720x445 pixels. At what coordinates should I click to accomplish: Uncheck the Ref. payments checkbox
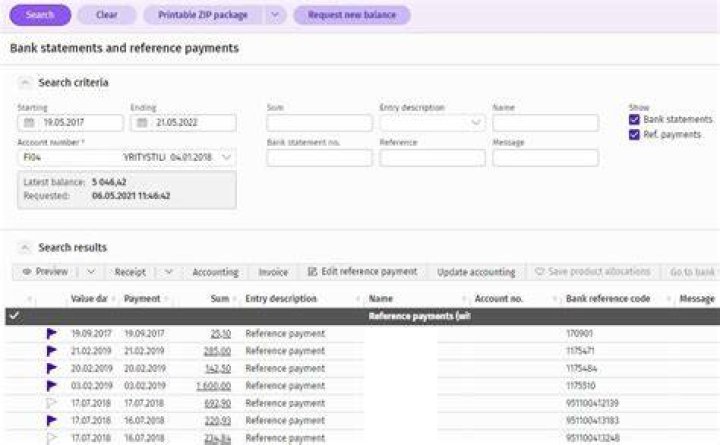(634, 135)
